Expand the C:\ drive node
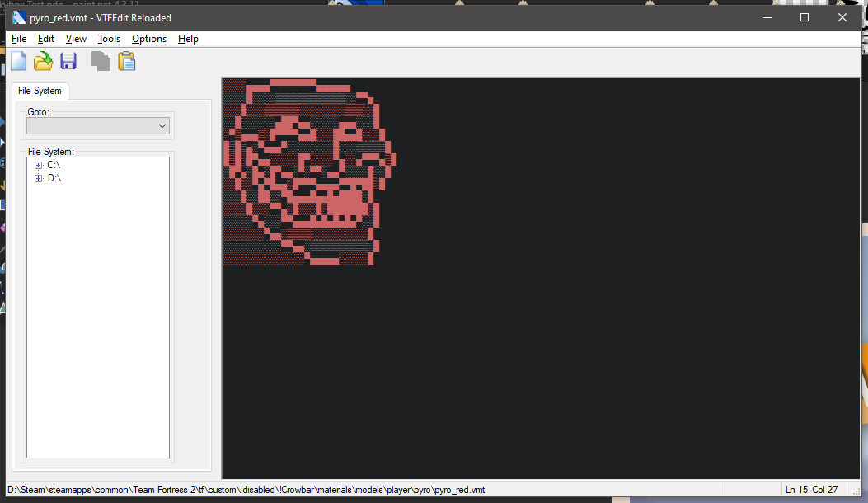This screenshot has width=868, height=503. pos(37,164)
